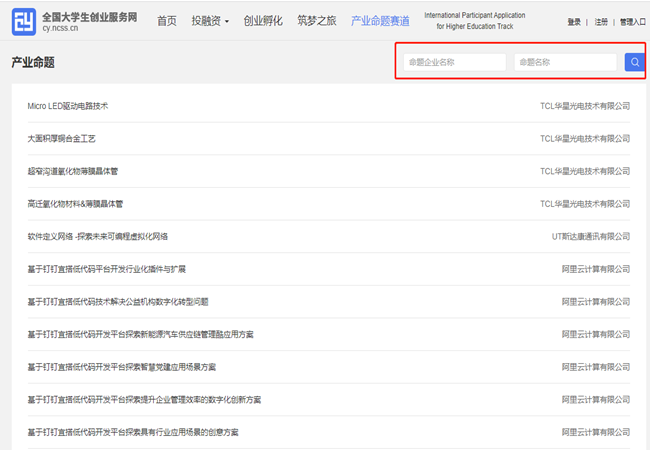This screenshot has width=650, height=450.
Task: Open the 超窄沟道氧化物薄膜晶体管 topic
Action: pos(73,171)
